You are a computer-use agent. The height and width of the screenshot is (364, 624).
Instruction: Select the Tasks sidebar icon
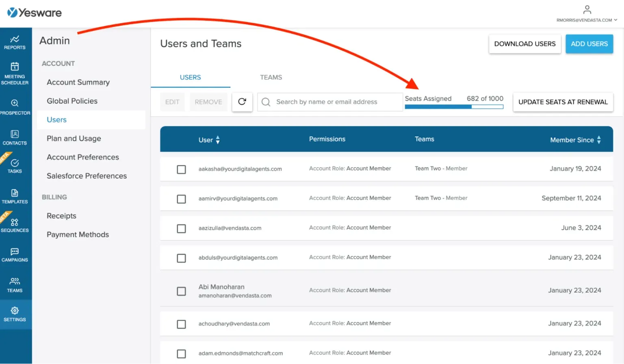pyautogui.click(x=15, y=165)
